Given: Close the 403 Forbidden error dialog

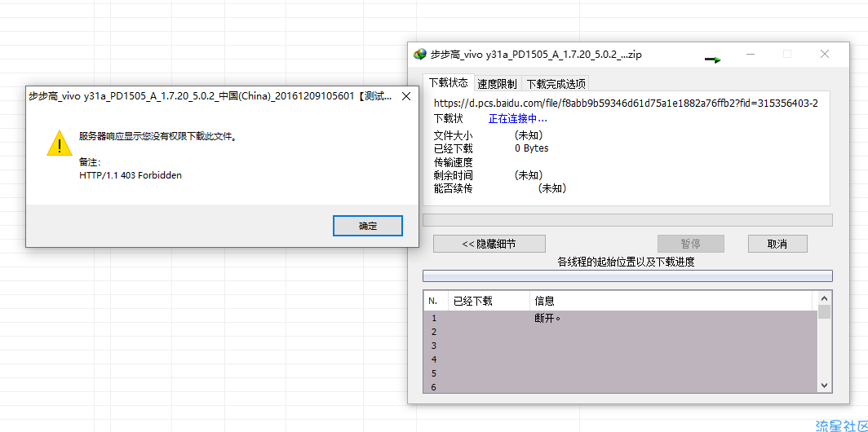Looking at the screenshot, I should click(405, 96).
